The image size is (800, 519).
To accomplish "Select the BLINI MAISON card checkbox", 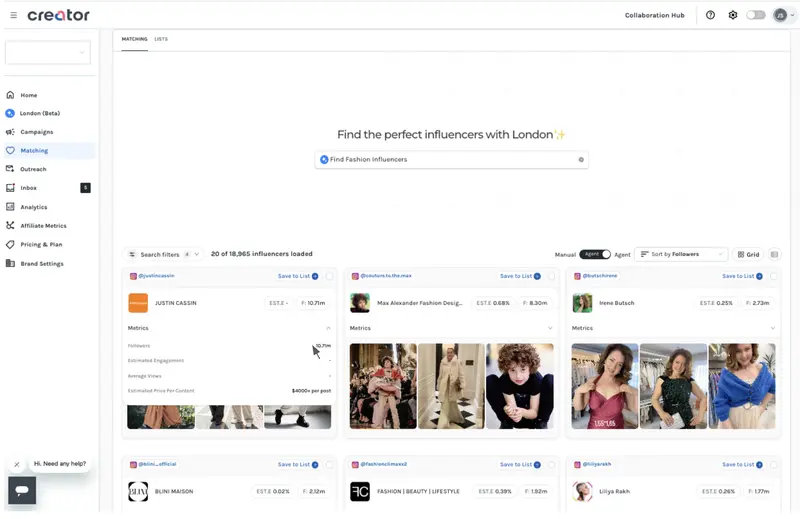I will 330,465.
